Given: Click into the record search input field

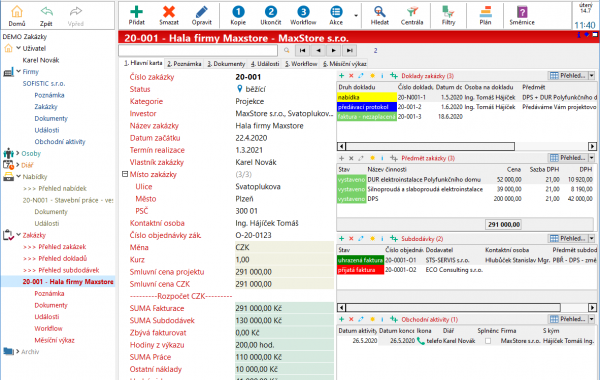Looking at the screenshot, I should point(198,50).
